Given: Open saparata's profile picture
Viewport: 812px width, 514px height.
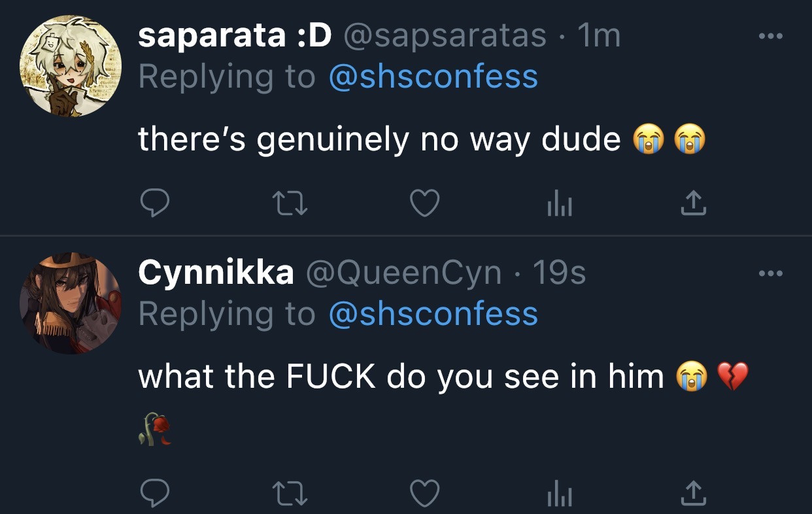Looking at the screenshot, I should 71,67.
